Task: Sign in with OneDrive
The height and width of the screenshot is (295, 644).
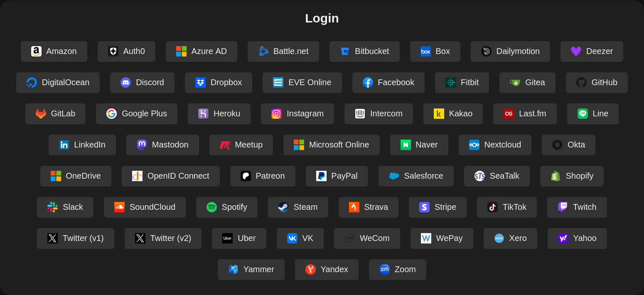Action: pos(76,176)
